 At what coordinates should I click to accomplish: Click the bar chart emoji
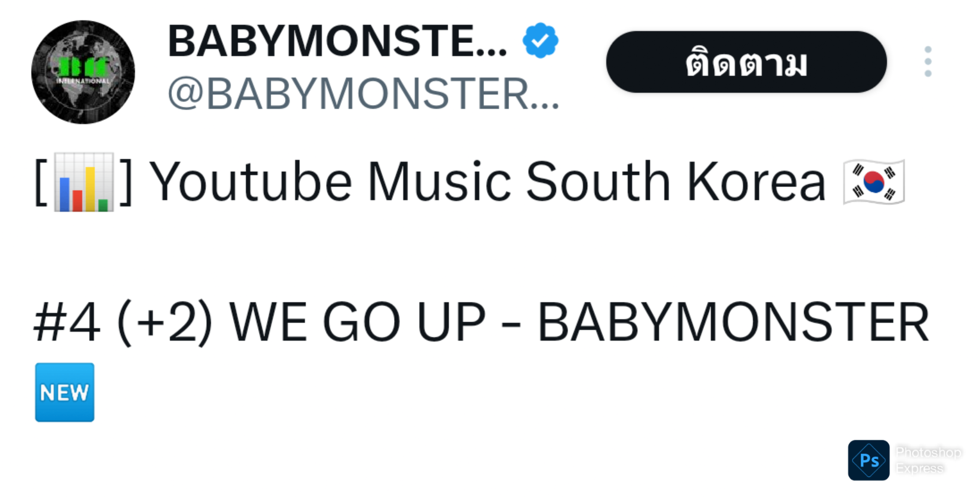[x=84, y=182]
